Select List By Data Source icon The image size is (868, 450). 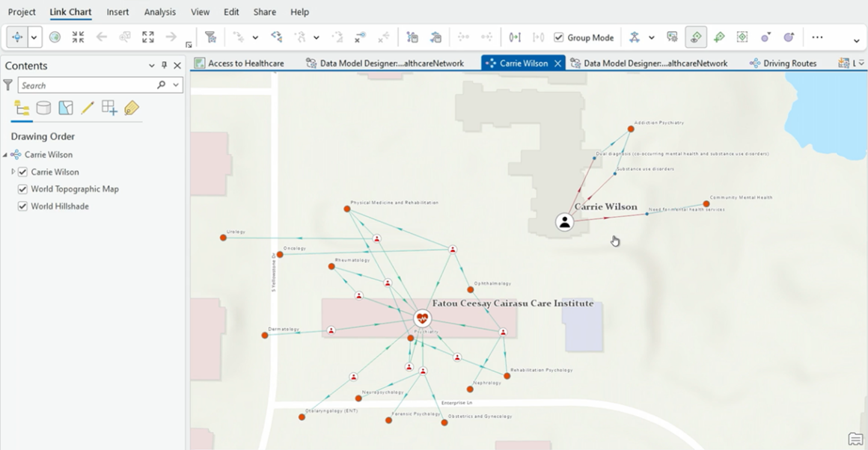click(x=43, y=108)
